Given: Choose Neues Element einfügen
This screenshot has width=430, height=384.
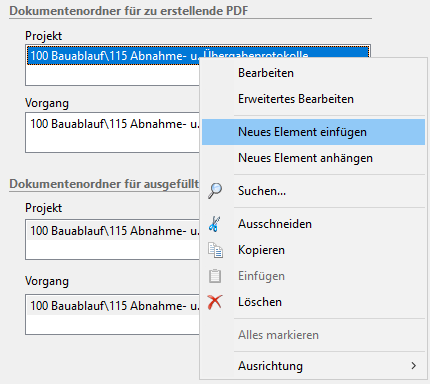Looking at the screenshot, I should [x=313, y=132].
